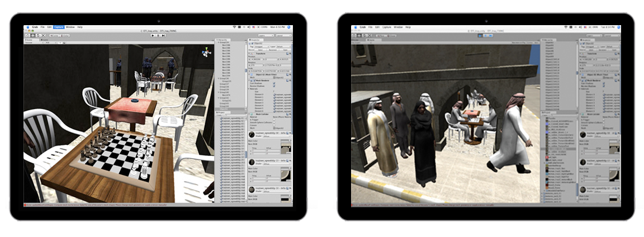Click the Global button in left Unity toolbar
Viewport: 644px width, 237px height.
coord(65,35)
